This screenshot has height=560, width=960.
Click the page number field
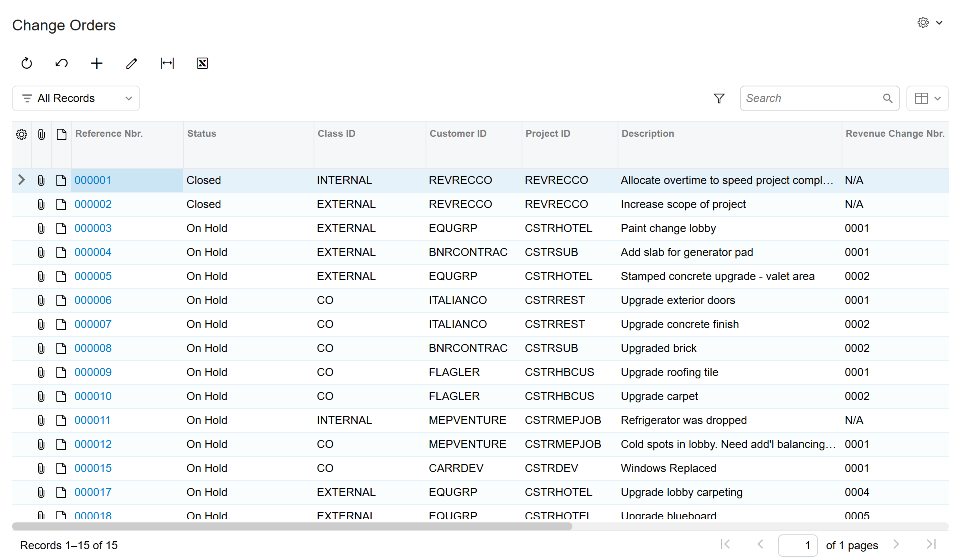[798, 545]
